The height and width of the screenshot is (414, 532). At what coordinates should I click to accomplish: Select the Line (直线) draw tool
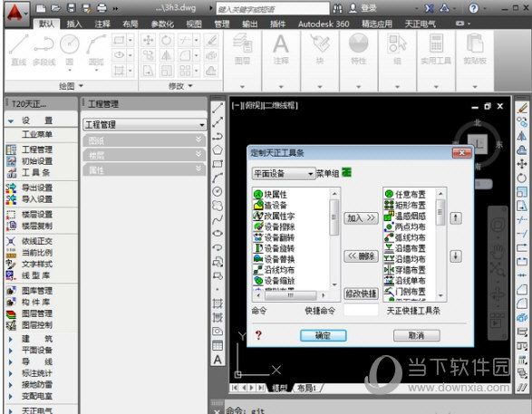pyautogui.click(x=18, y=50)
